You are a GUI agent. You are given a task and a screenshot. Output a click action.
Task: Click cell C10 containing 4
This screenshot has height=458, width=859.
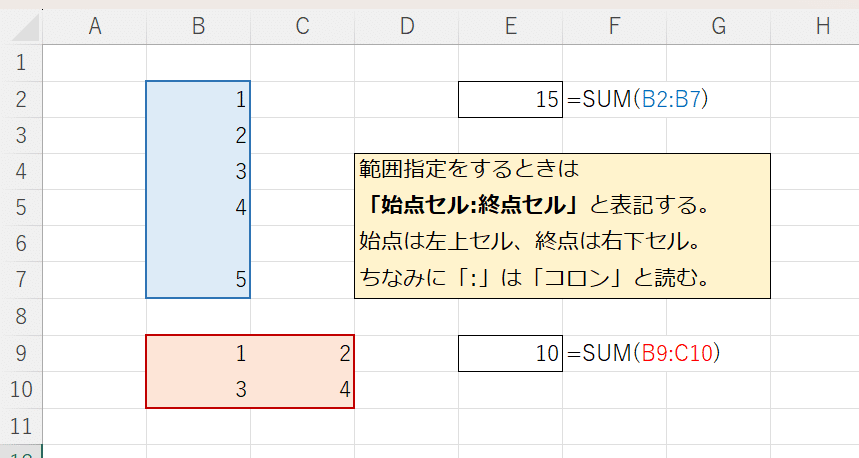(x=302, y=390)
